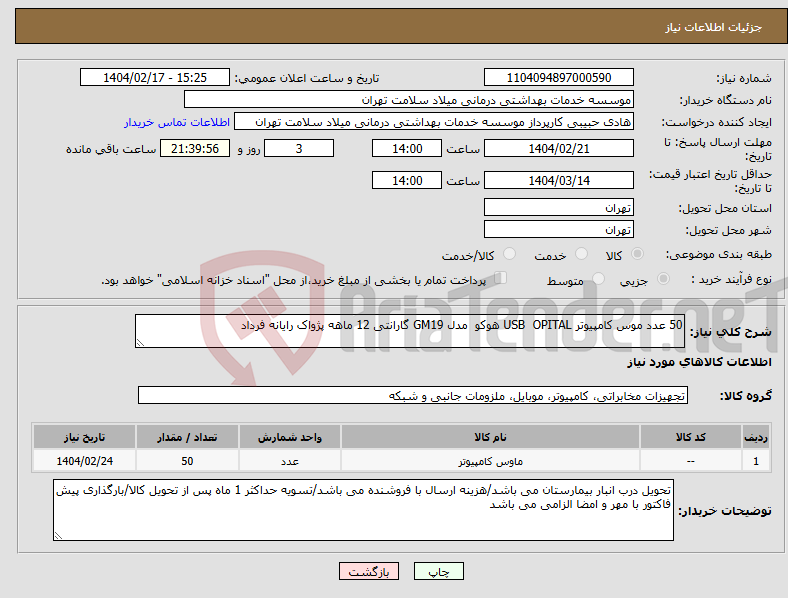788x598 pixels.
Task: Click the ماوس کامپیوتر item name cell
Action: [x=490, y=461]
